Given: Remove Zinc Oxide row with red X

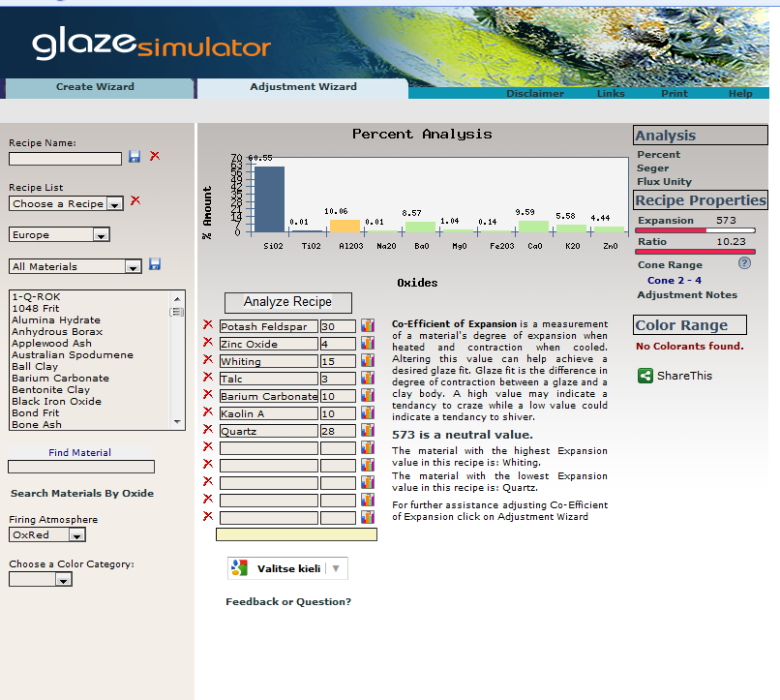Looking at the screenshot, I should 208,343.
